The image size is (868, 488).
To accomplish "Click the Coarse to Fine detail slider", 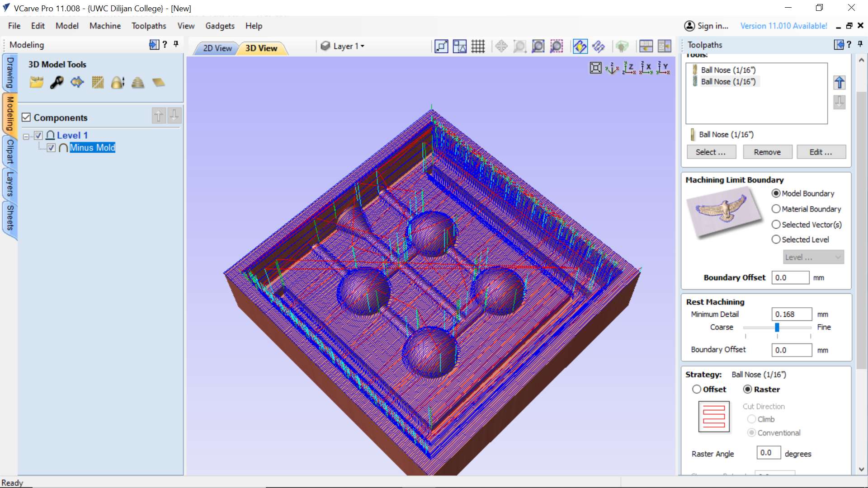I will point(777,327).
